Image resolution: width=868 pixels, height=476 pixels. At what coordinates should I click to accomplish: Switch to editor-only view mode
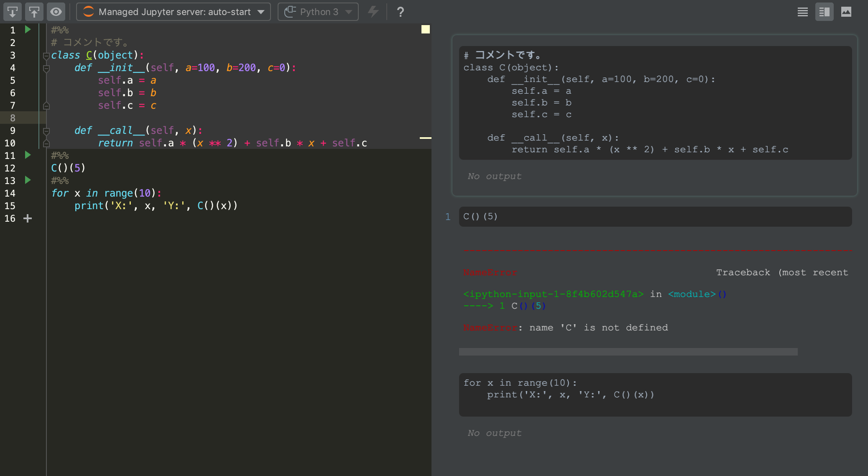(803, 12)
